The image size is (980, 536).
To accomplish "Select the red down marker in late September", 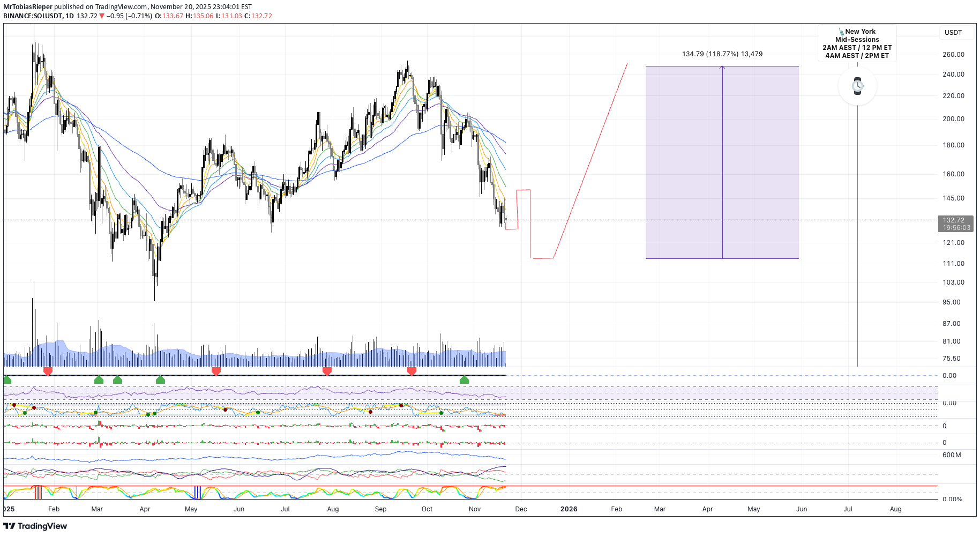I will click(412, 371).
